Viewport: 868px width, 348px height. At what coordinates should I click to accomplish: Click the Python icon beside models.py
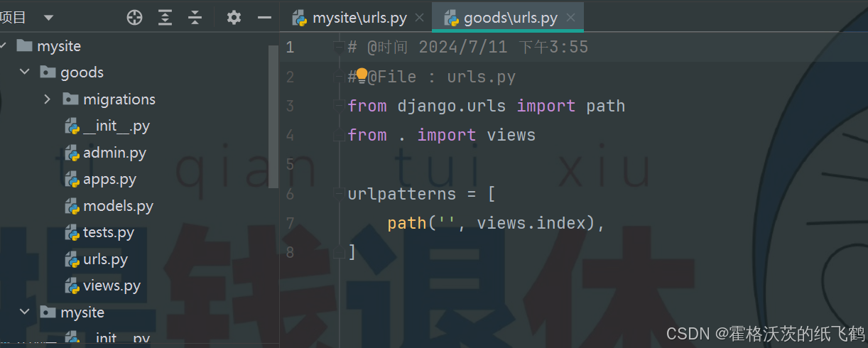pos(72,207)
